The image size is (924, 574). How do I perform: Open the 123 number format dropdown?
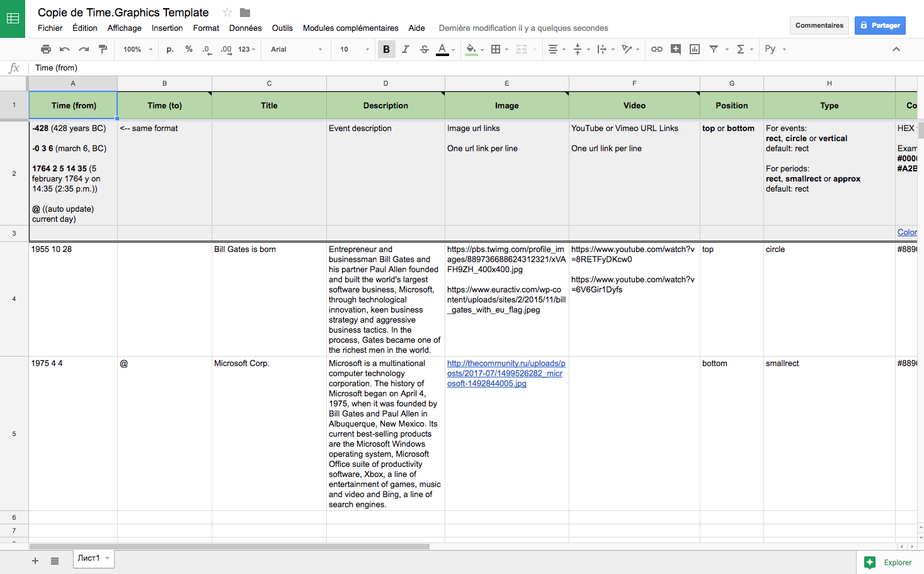(246, 49)
